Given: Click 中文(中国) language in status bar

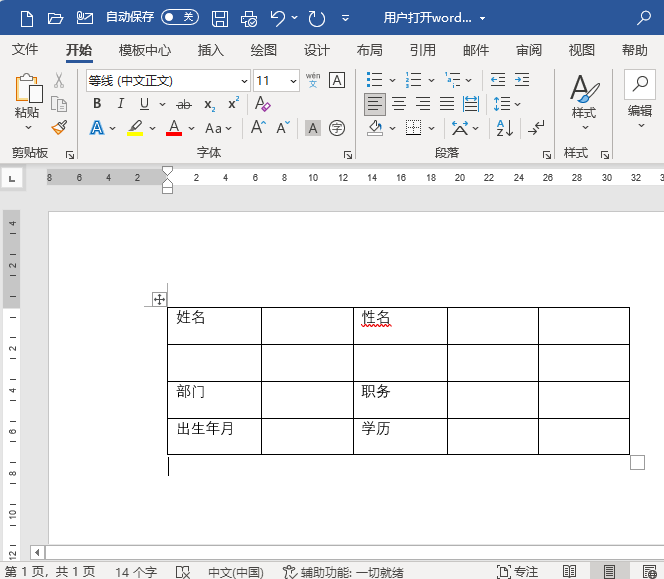Looking at the screenshot, I should tap(236, 572).
